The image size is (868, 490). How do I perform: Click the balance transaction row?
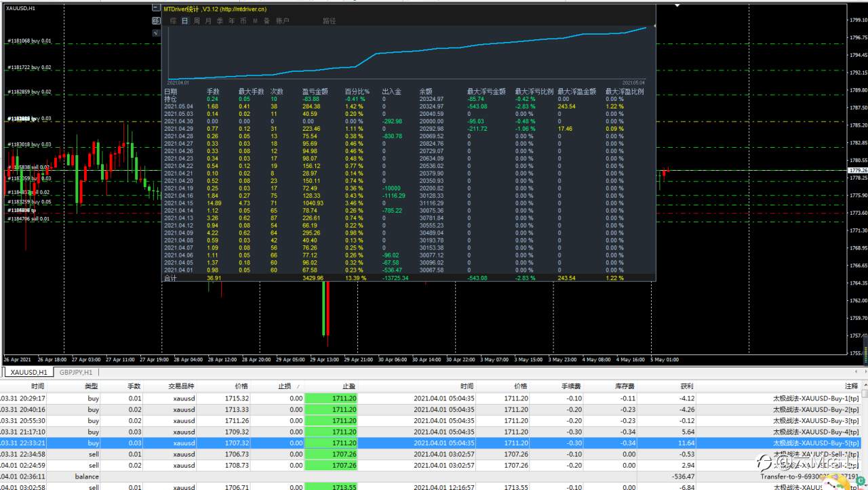pos(431,476)
